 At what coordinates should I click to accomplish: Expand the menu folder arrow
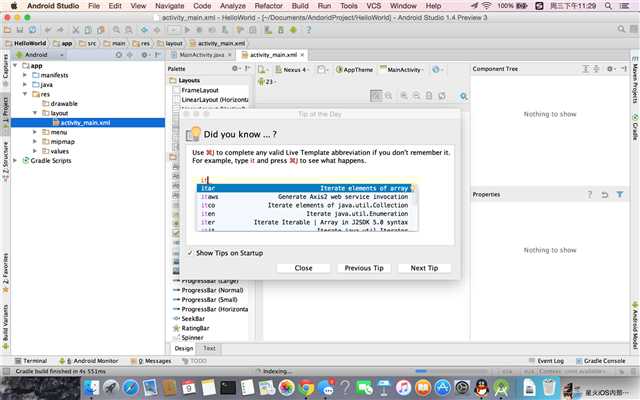coord(35,132)
